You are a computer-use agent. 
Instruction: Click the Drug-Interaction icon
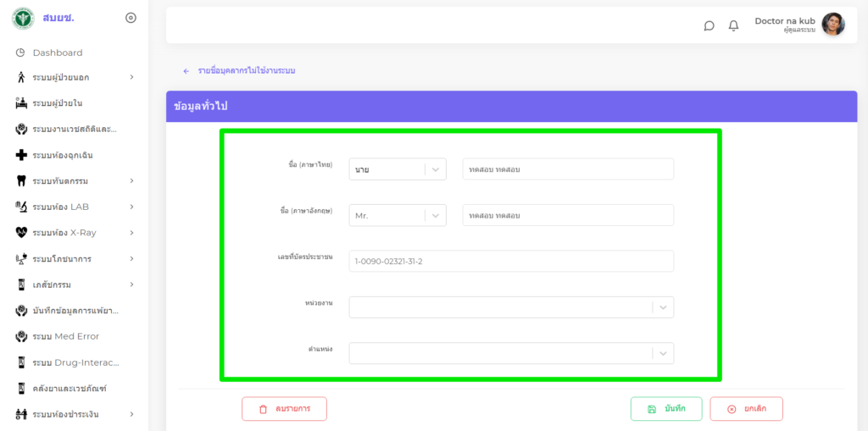click(x=21, y=362)
